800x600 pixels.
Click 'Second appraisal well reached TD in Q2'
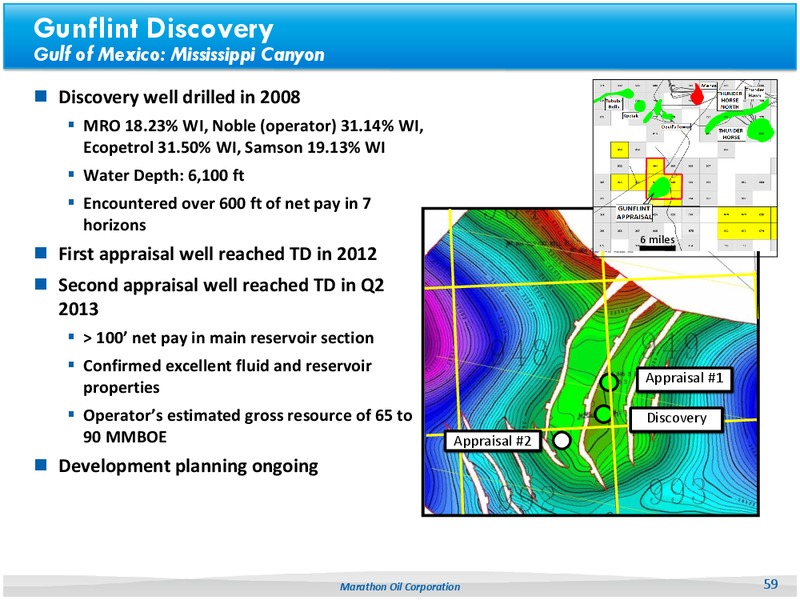(221, 285)
